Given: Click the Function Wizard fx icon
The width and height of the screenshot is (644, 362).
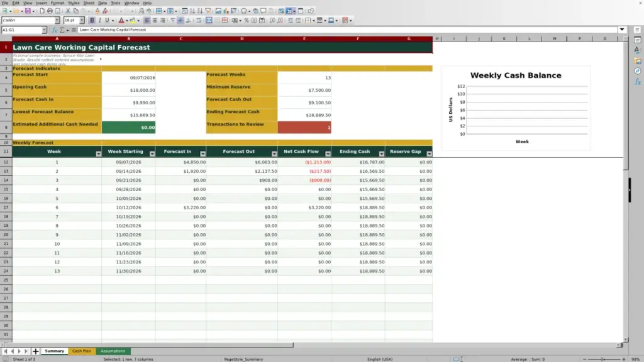Looking at the screenshot, I should (x=54, y=30).
